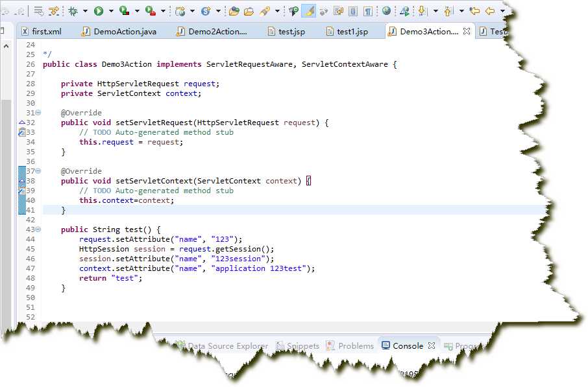Click override marker at line 32
Screen dimensions: 588x387
22,122
